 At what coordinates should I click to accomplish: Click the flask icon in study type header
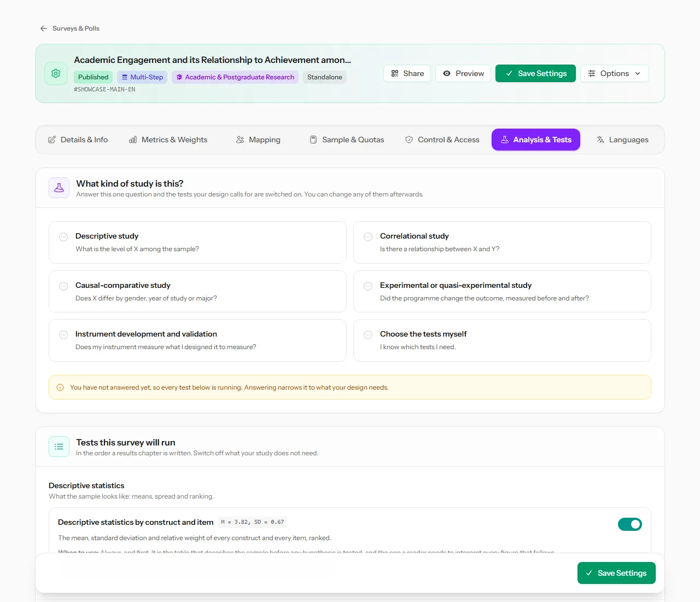click(59, 188)
